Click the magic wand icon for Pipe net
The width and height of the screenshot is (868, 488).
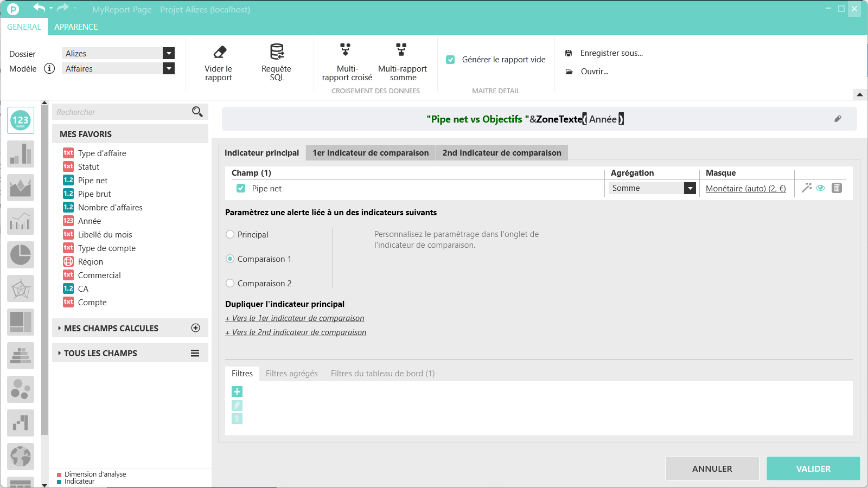point(807,188)
